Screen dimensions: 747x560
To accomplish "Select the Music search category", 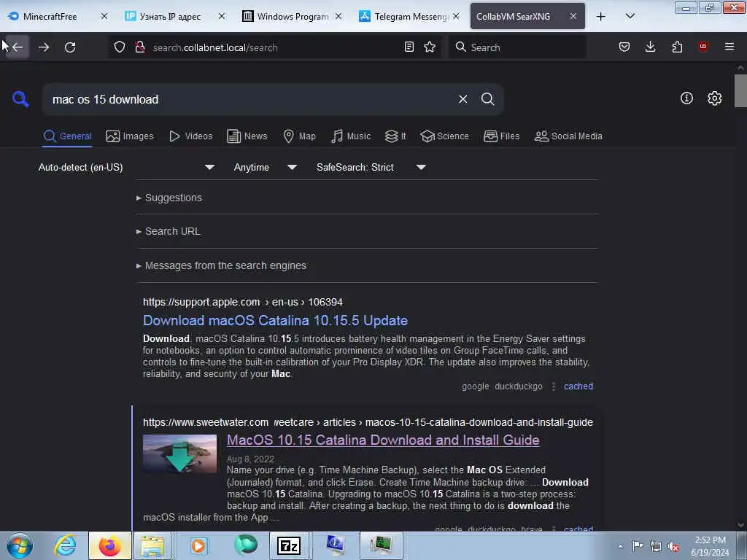I will coord(351,136).
